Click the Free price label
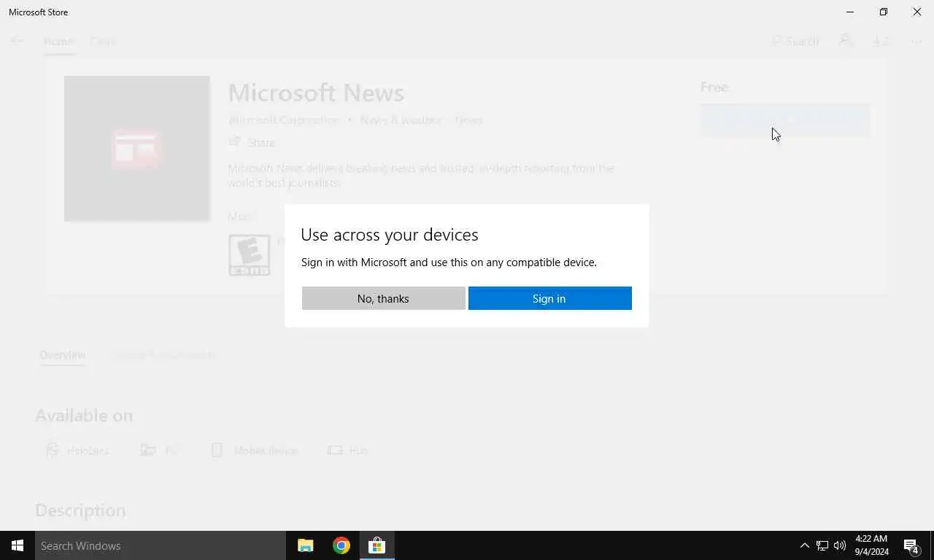Screen dimensions: 934x560 [714, 87]
